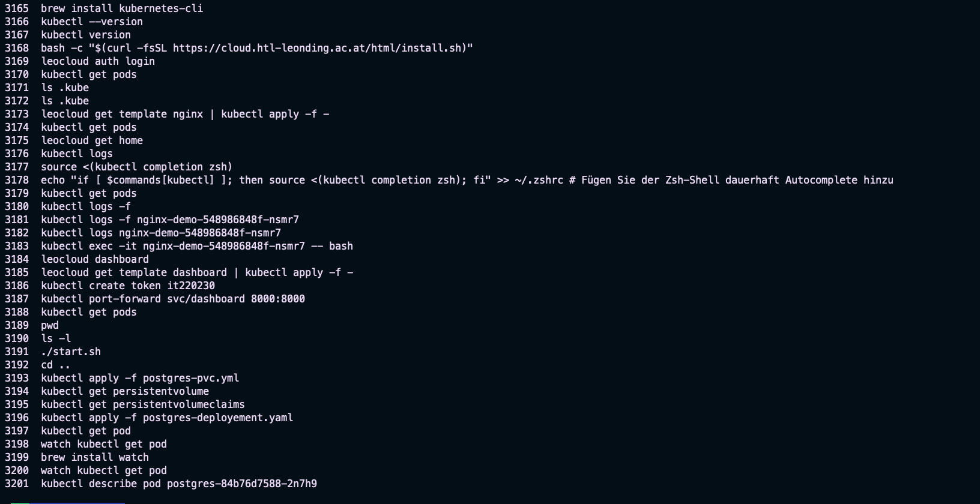The width and height of the screenshot is (980, 504).
Task: Click the port-forward svc/dashboard command
Action: point(172,299)
